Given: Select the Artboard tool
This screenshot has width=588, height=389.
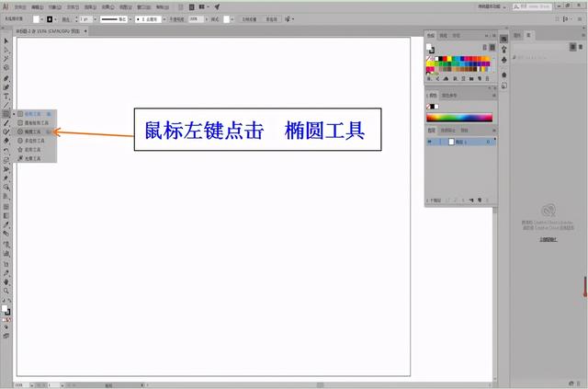Looking at the screenshot, I should (6, 264).
